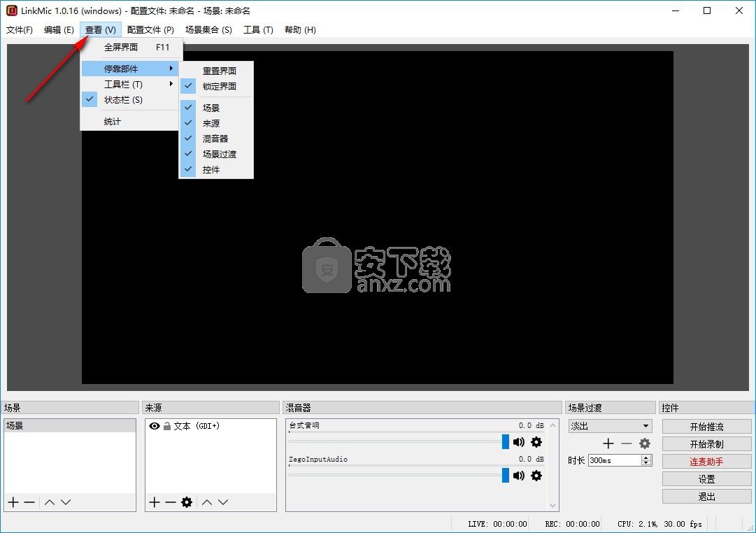Open 工具 (T) menu
This screenshot has height=533, width=756.
click(x=258, y=30)
